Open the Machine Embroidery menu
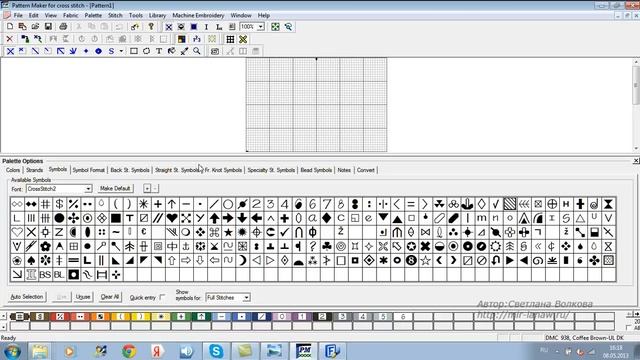Image resolution: width=640 pixels, height=360 pixels. 198,15
